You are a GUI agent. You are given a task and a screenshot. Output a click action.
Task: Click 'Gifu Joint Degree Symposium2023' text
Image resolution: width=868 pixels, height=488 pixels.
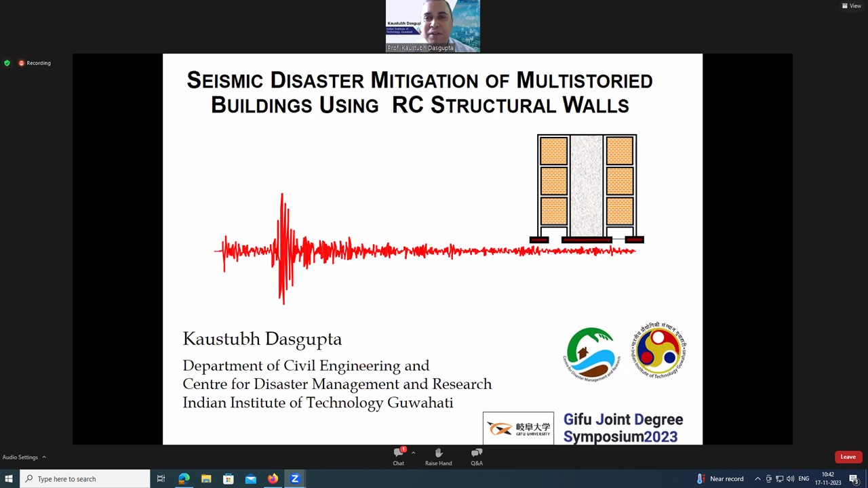pos(623,428)
